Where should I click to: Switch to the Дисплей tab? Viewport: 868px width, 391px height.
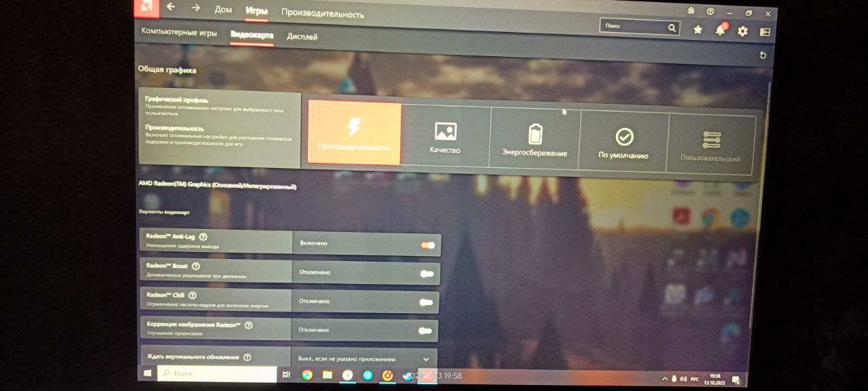(x=302, y=37)
